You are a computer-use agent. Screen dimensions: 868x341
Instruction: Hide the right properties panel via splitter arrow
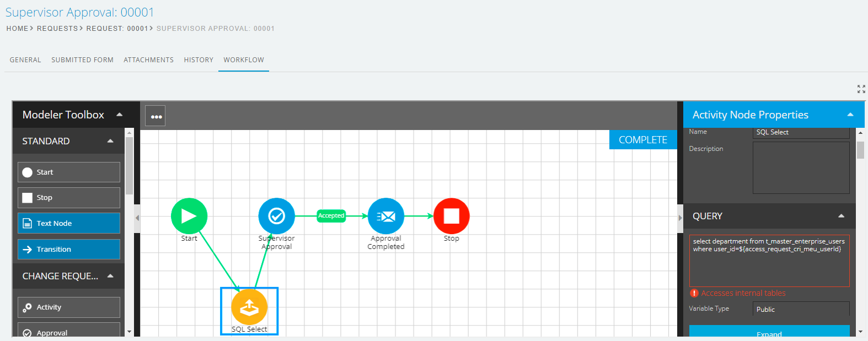(x=680, y=218)
